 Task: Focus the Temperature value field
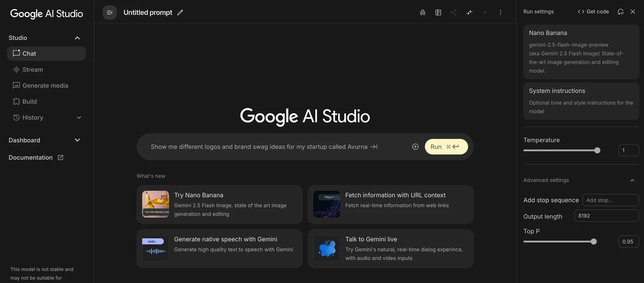tap(629, 150)
